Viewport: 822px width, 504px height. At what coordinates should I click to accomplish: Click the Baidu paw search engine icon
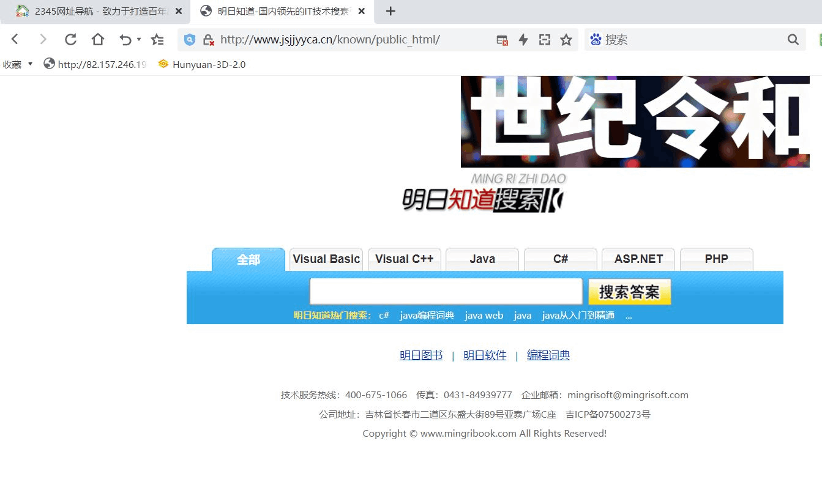tap(596, 40)
